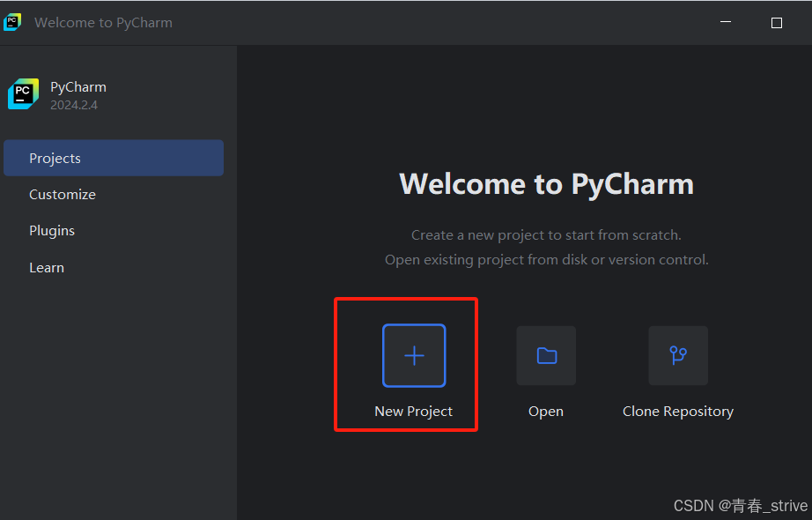Screen dimensions: 812x520
Task: Click the New Project label
Action: click(x=413, y=412)
